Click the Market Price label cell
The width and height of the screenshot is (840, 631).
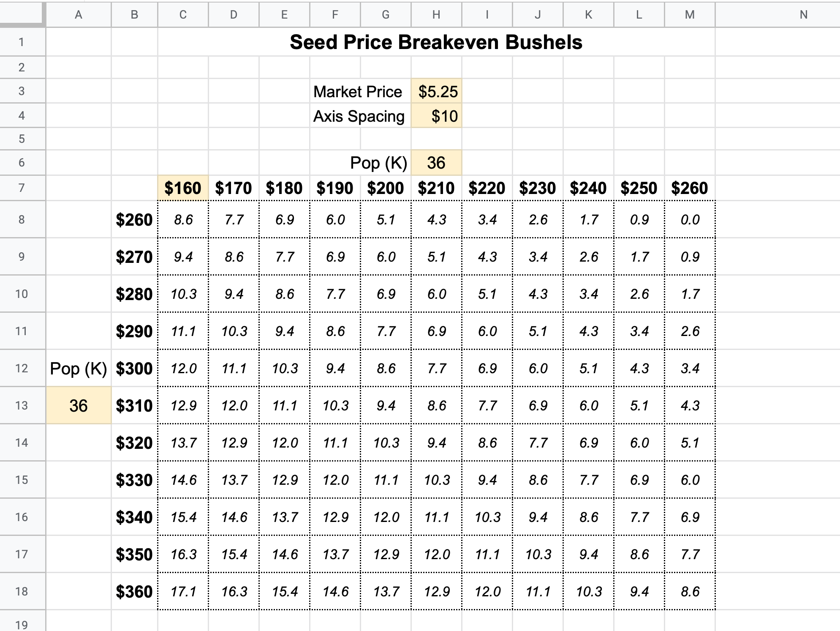click(x=359, y=91)
